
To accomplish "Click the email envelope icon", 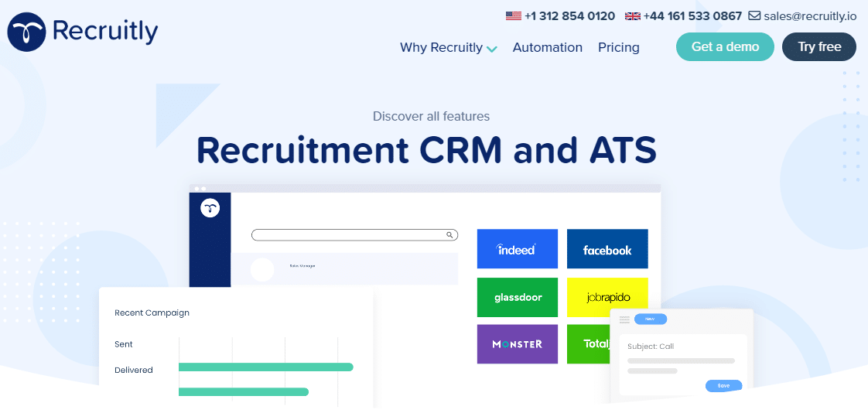I will 754,15.
